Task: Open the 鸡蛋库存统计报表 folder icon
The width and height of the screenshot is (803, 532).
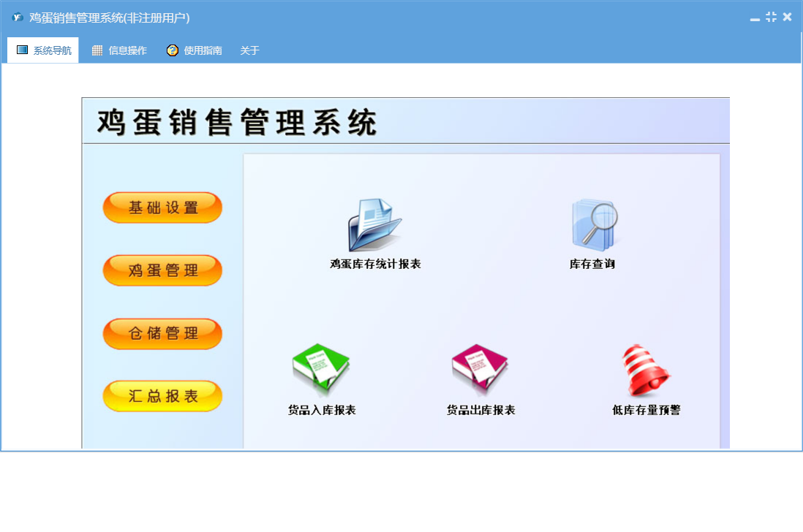Action: pyautogui.click(x=374, y=226)
